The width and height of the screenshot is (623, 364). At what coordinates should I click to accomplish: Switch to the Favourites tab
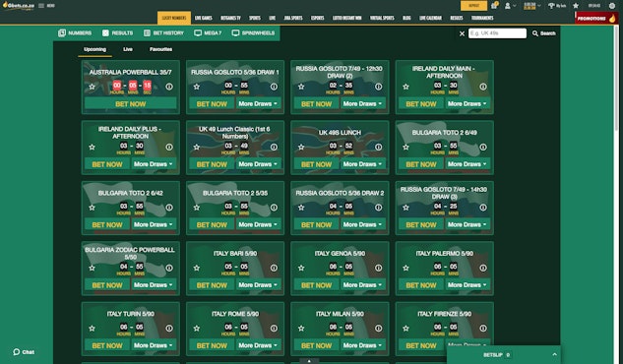point(160,49)
